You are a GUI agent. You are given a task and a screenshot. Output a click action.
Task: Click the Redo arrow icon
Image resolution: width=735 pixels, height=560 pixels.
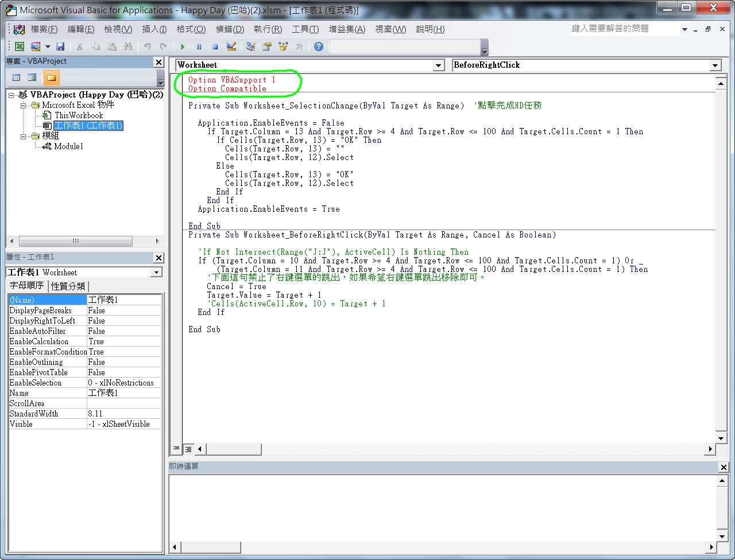coord(164,46)
